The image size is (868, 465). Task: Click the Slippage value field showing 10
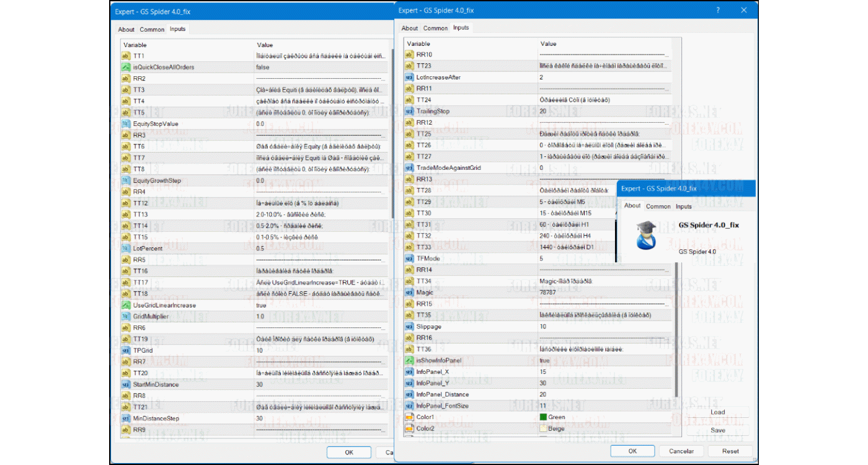pos(604,326)
